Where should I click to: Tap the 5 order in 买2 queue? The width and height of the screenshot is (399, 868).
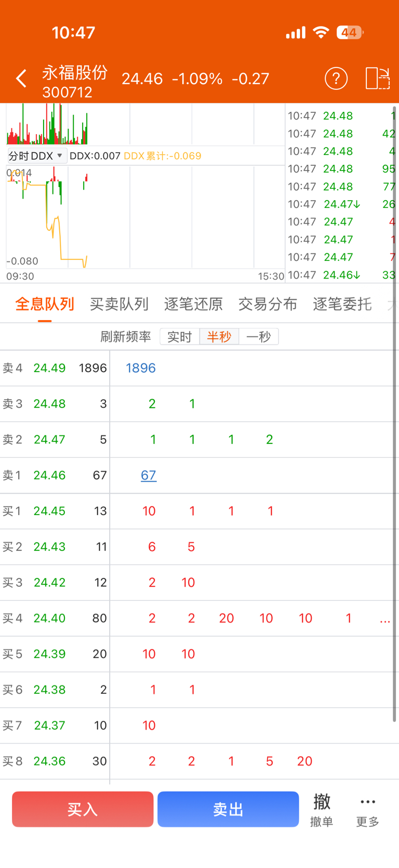pyautogui.click(x=191, y=547)
